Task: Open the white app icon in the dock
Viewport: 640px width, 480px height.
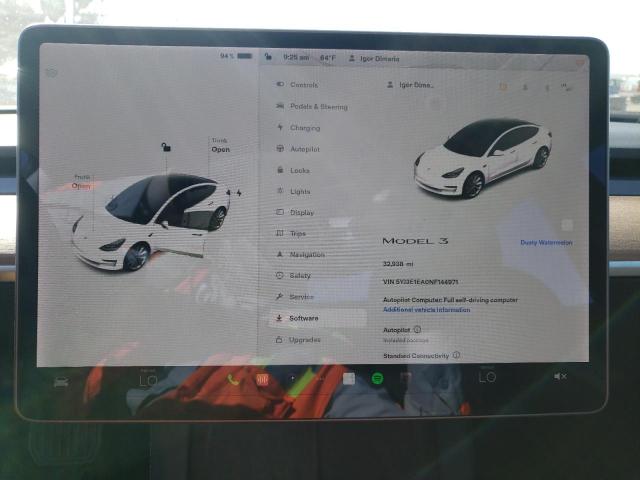Action: point(349,379)
